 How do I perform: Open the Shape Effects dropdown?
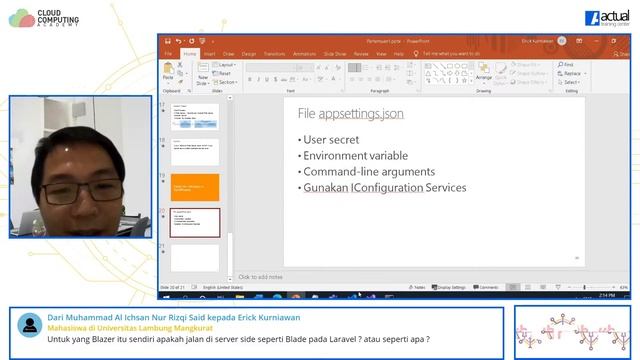coord(528,82)
